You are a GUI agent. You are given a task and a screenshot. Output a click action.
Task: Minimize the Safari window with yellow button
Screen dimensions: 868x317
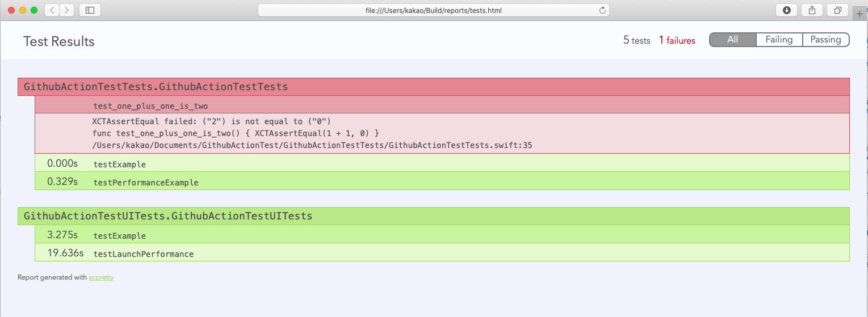pyautogui.click(x=23, y=10)
